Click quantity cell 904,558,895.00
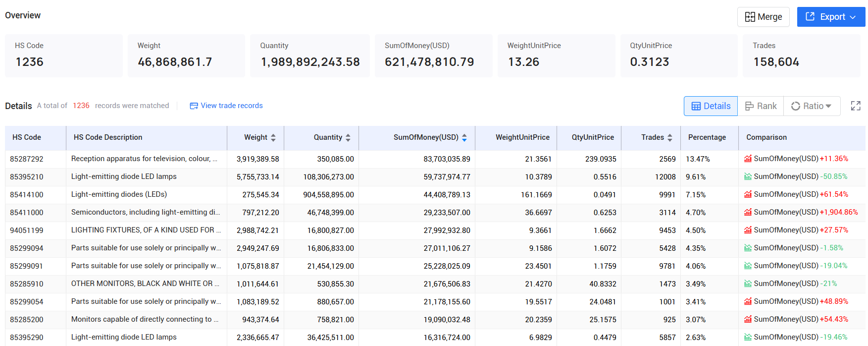The width and height of the screenshot is (868, 346). coord(328,195)
